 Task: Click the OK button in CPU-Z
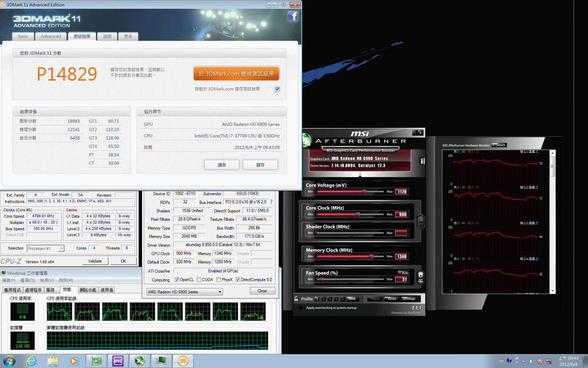click(124, 261)
